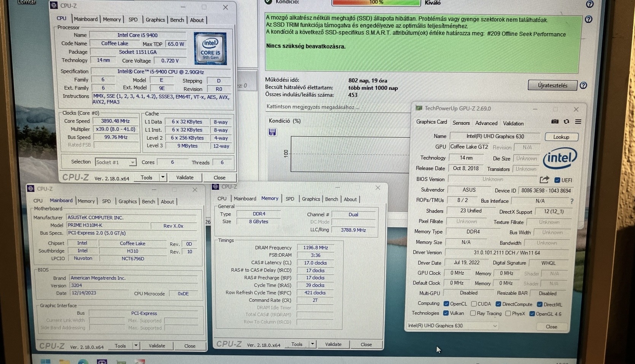This screenshot has height=364, width=635.
Task: Click the GPU-Z title bar app icon
Action: point(419,108)
